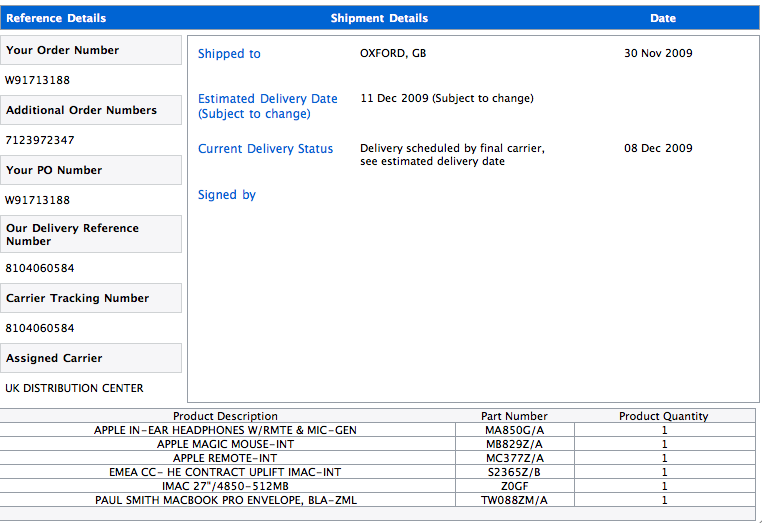
Task: Click part number MB829Z/A
Action: [x=515, y=444]
